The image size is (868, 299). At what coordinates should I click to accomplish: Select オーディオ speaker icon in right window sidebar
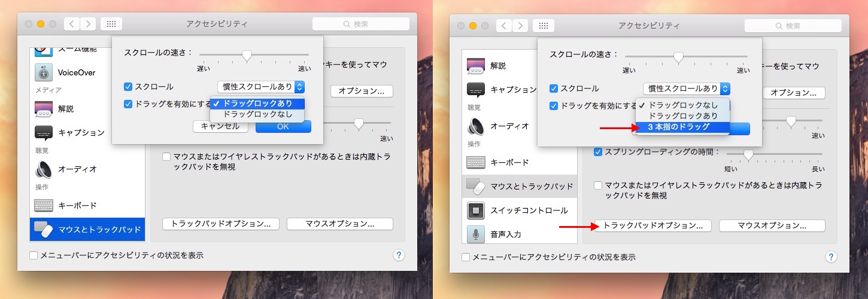pos(477,126)
